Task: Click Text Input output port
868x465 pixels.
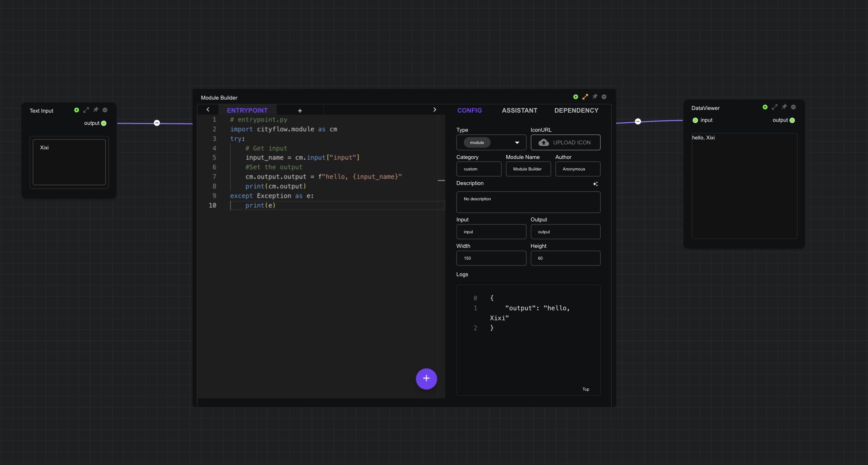Action: pyautogui.click(x=103, y=123)
